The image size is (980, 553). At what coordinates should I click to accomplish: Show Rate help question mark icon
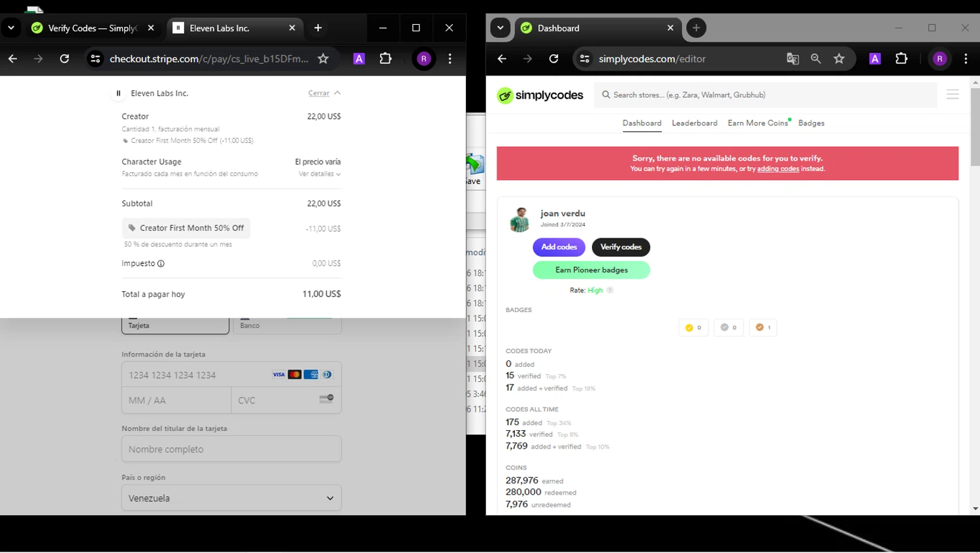click(610, 291)
